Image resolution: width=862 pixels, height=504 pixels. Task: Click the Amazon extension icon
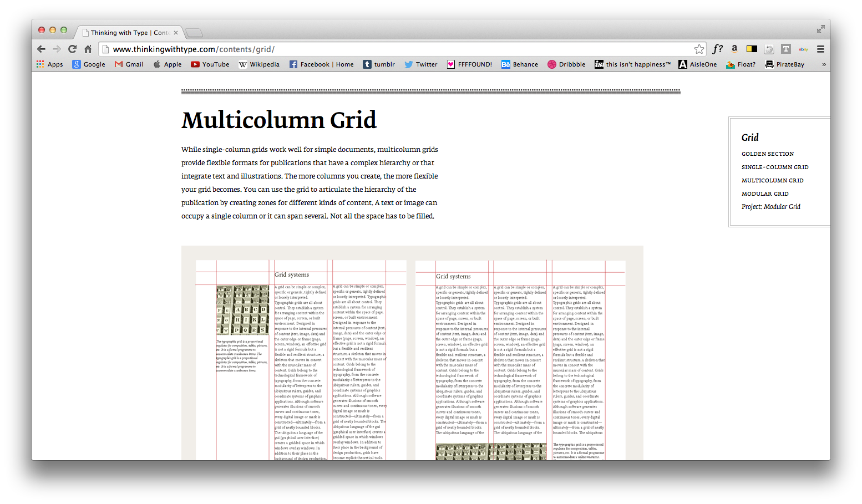[x=734, y=49]
